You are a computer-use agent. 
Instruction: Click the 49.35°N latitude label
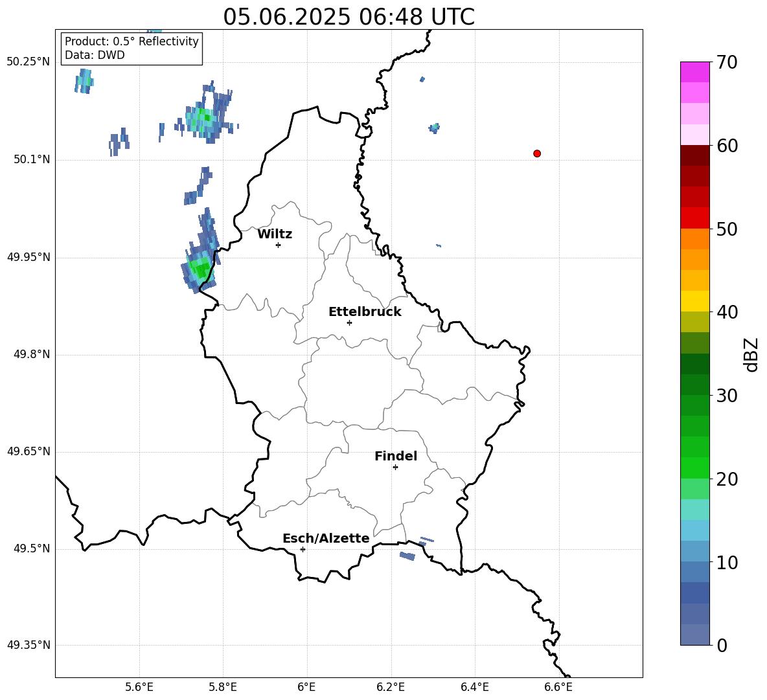(x=29, y=645)
